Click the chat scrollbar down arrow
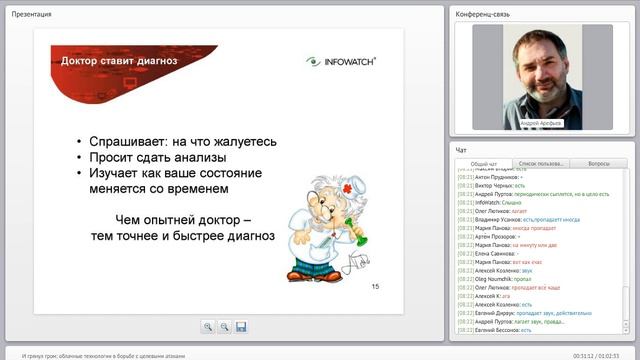This screenshot has width=640, height=360. click(x=626, y=330)
